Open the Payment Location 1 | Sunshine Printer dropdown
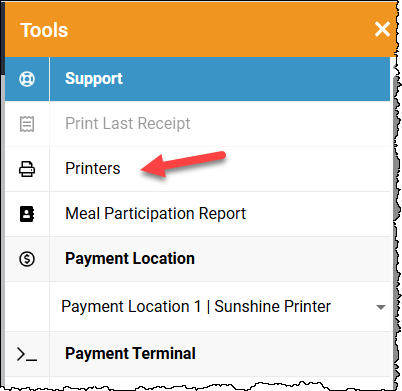This screenshot has width=402, height=391. 220,307
